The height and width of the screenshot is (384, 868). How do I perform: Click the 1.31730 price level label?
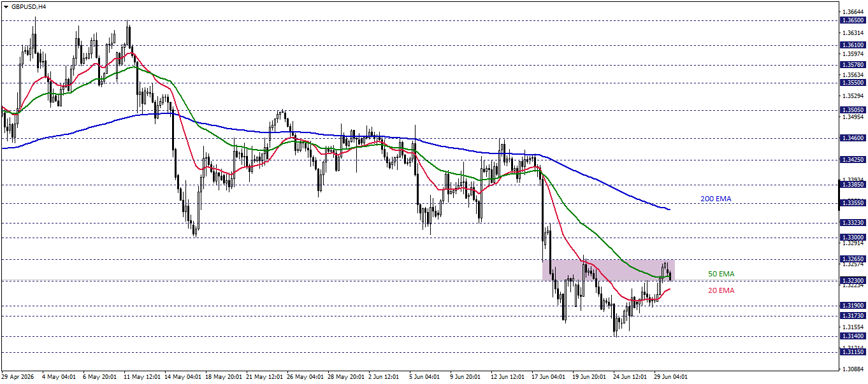pos(853,316)
